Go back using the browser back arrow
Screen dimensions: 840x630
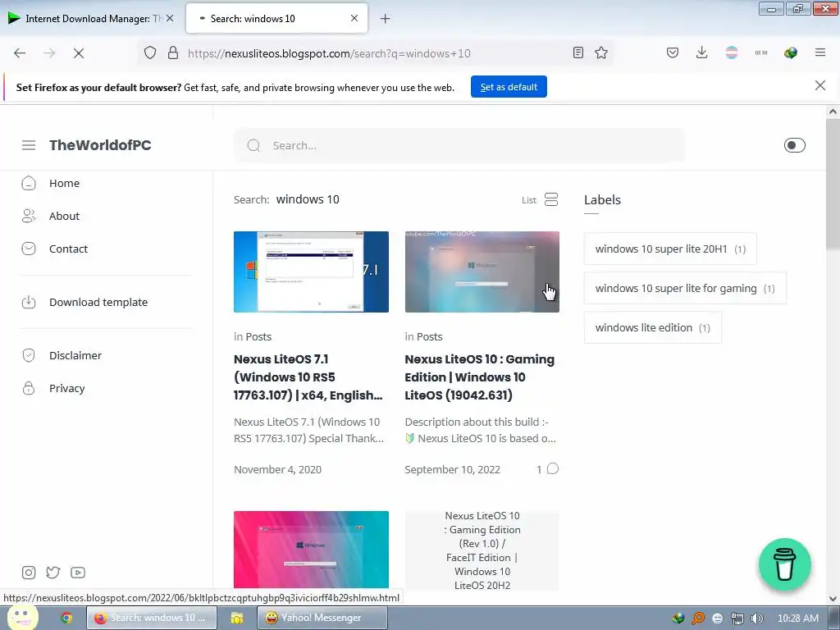pyautogui.click(x=20, y=53)
